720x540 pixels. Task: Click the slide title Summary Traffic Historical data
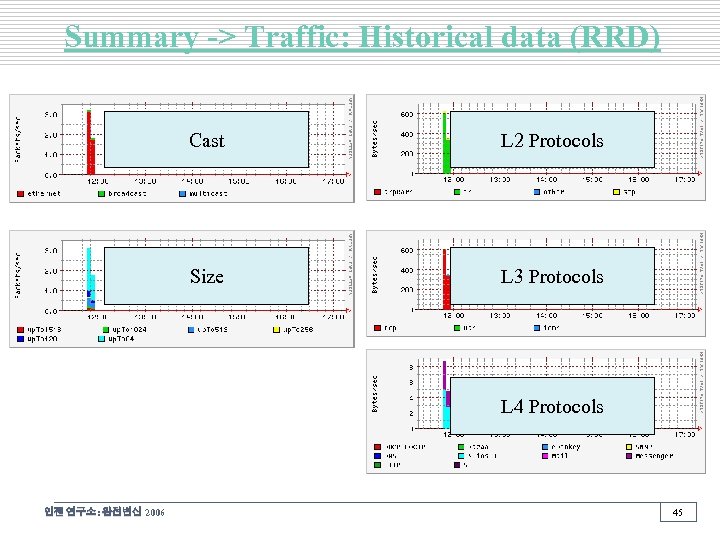click(362, 37)
